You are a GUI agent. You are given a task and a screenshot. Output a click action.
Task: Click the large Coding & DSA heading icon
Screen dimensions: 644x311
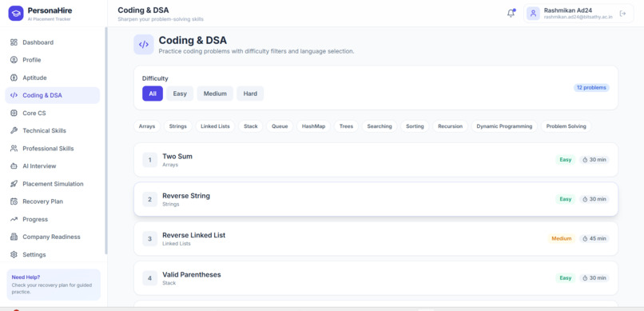(144, 44)
